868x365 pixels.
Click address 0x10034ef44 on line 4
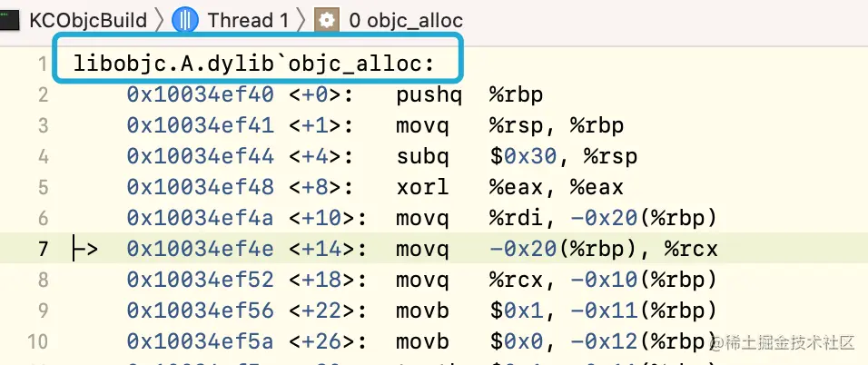point(201,157)
